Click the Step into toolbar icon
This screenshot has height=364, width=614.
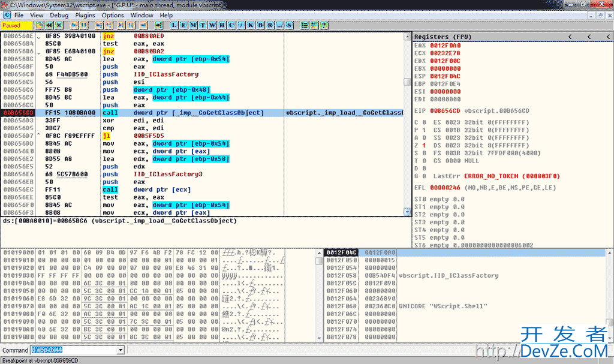pyautogui.click(x=99, y=25)
